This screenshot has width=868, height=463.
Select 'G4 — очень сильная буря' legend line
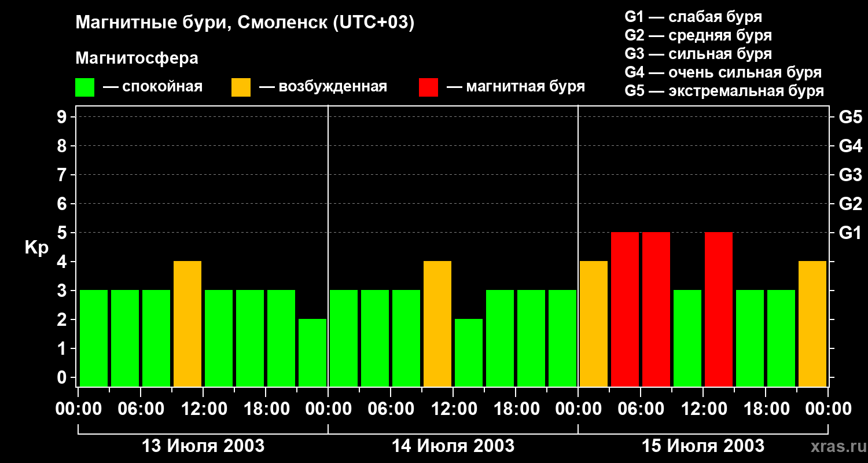(x=723, y=72)
